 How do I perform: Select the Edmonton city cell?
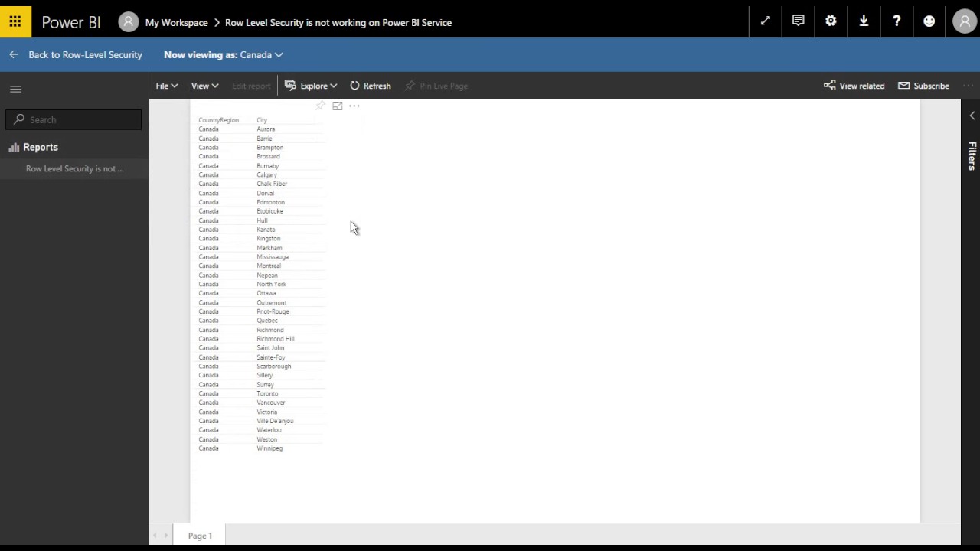270,202
